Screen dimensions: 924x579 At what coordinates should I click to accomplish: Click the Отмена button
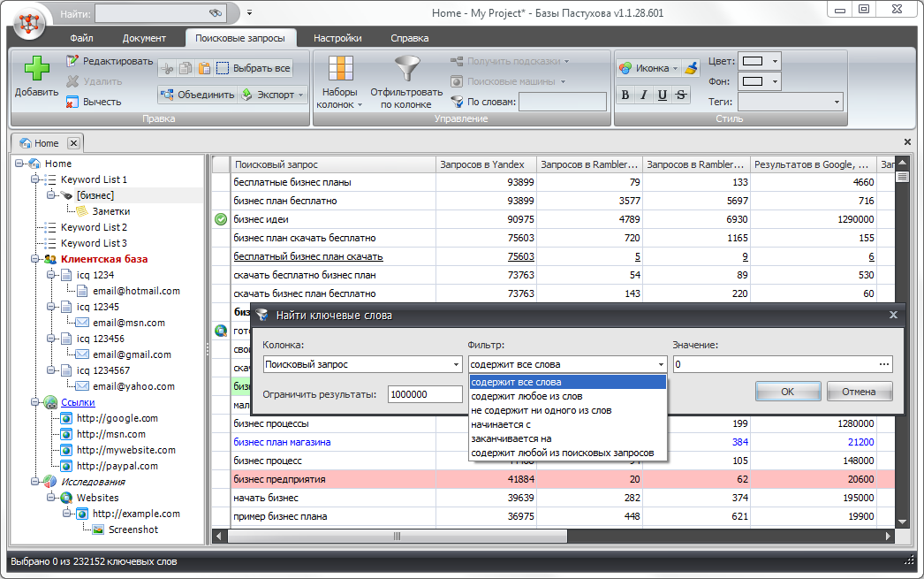click(859, 392)
